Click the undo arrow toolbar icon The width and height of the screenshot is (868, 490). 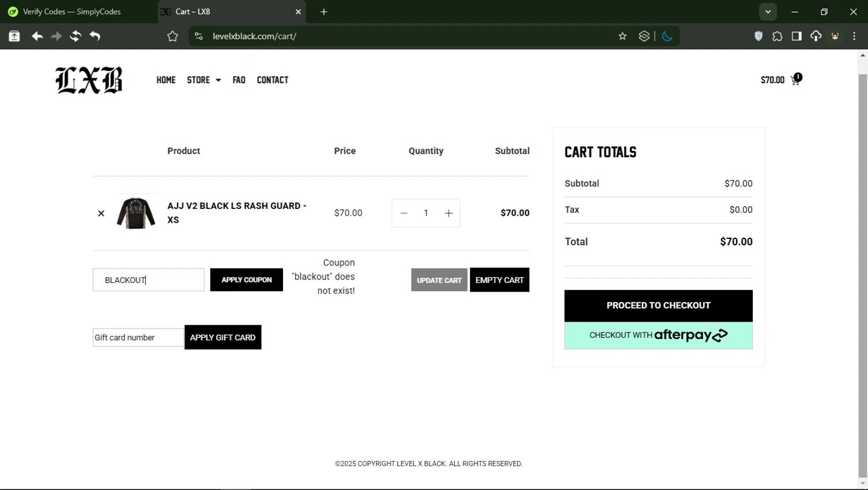[95, 36]
